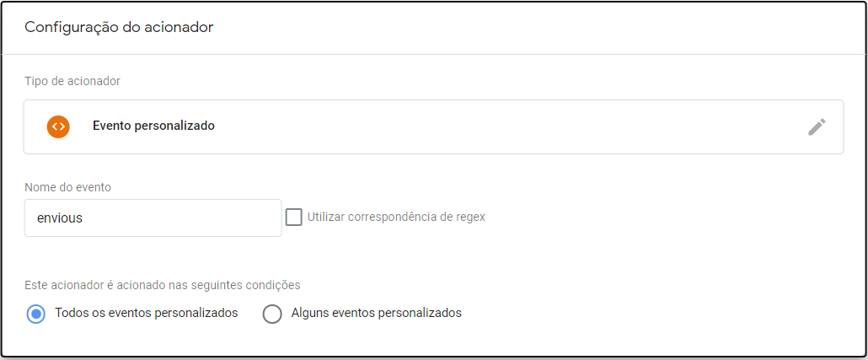Click the 'Nome do evento' field label
Image resolution: width=868 pixels, height=360 pixels.
click(x=67, y=187)
